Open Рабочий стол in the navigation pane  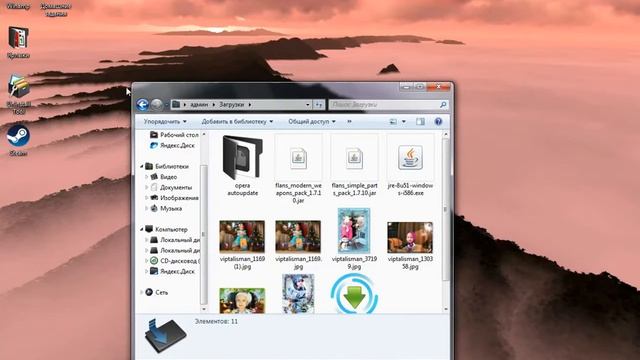coord(174,135)
